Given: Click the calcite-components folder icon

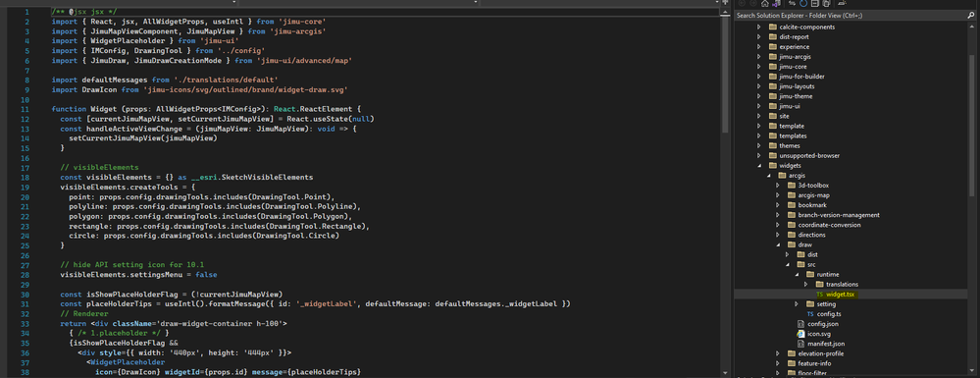Looking at the screenshot, I should click(x=773, y=27).
